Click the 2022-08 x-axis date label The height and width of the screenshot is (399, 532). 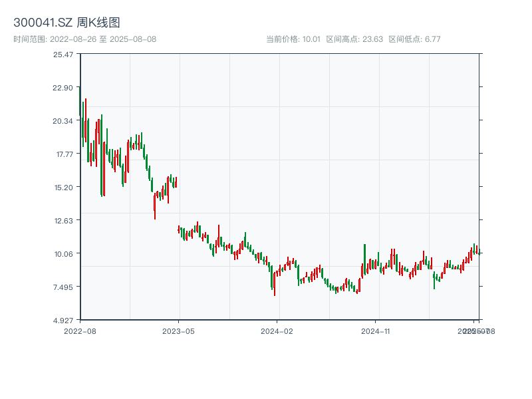point(80,331)
